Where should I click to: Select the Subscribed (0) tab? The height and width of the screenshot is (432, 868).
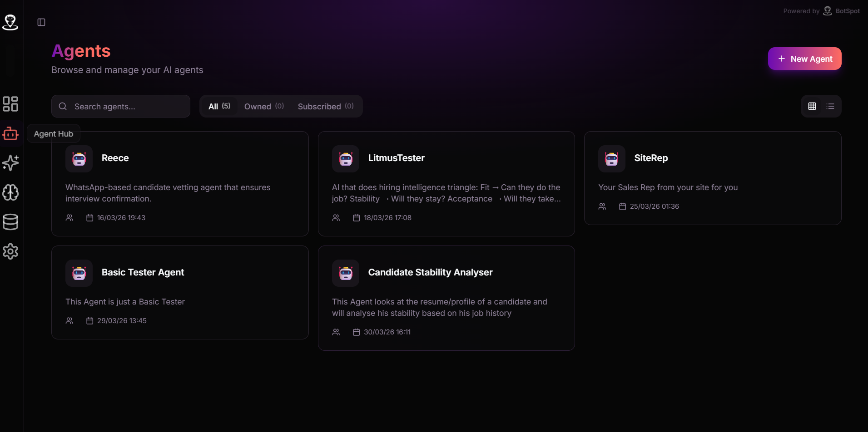pyautogui.click(x=326, y=106)
